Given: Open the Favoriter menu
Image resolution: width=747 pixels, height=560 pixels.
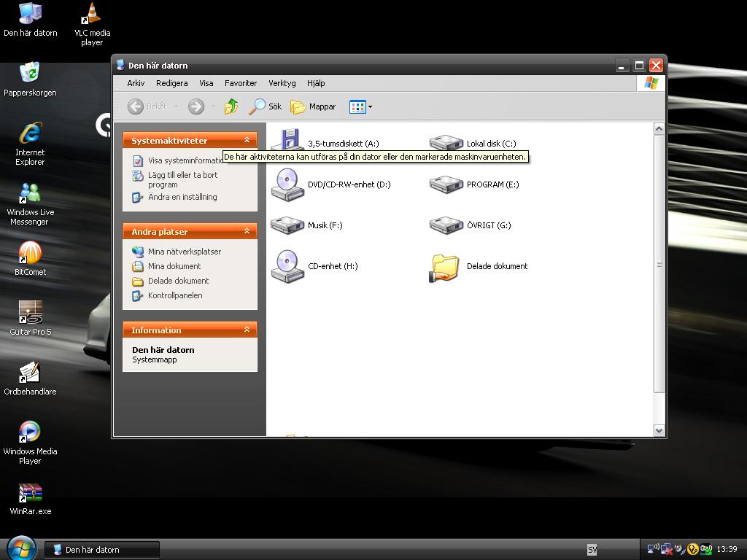Looking at the screenshot, I should click(241, 83).
